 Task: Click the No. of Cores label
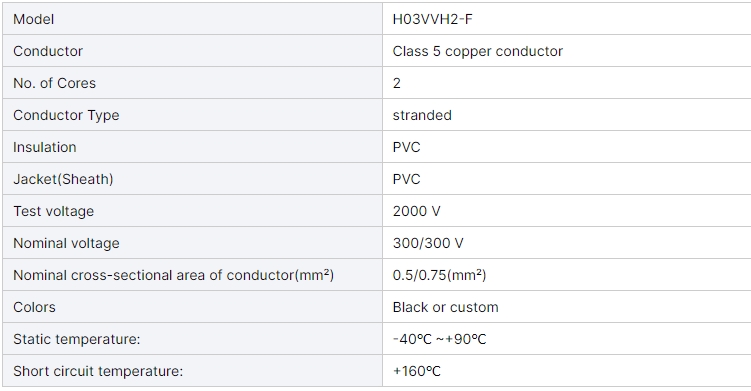(x=55, y=83)
